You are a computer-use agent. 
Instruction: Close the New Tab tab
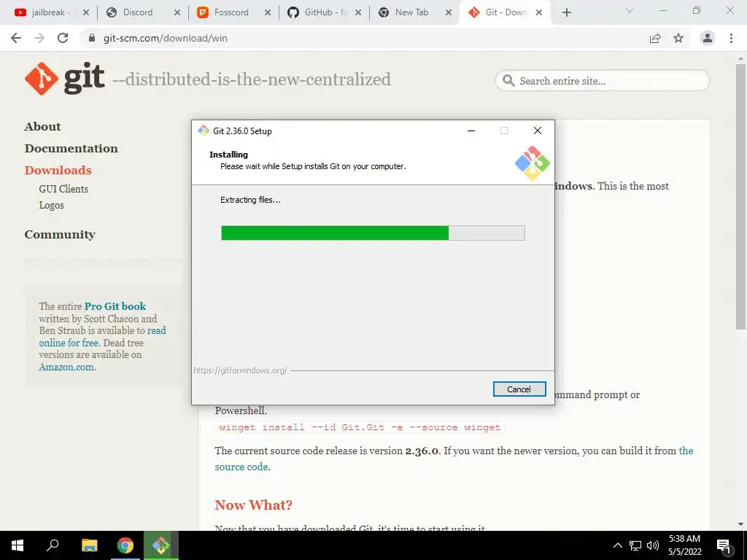tap(449, 13)
